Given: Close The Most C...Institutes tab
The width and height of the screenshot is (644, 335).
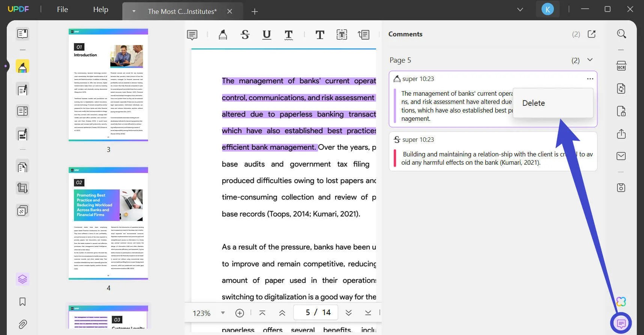Looking at the screenshot, I should pos(230,12).
